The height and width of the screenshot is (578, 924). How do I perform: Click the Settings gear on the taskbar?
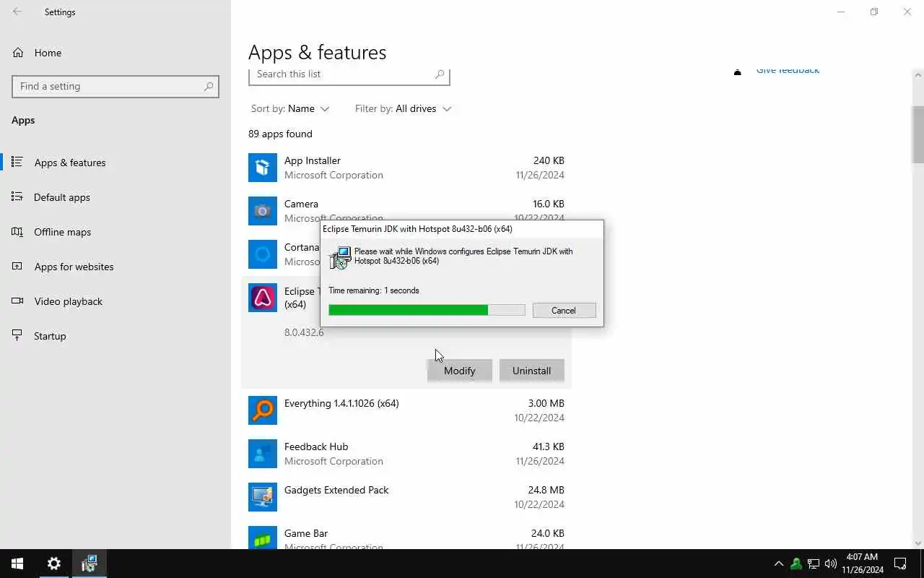(54, 564)
